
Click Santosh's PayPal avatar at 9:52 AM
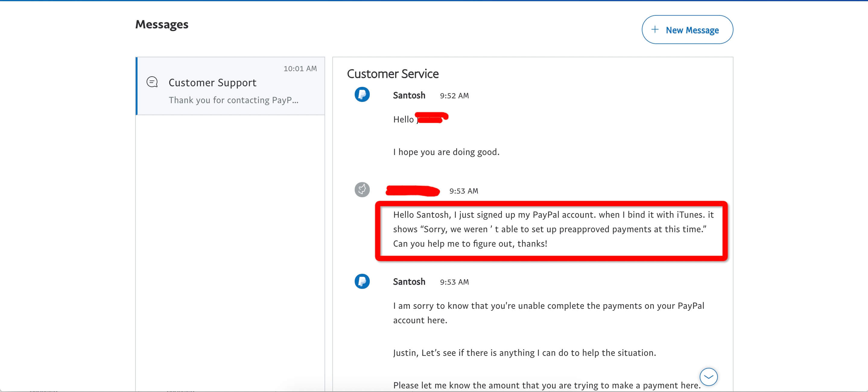362,95
